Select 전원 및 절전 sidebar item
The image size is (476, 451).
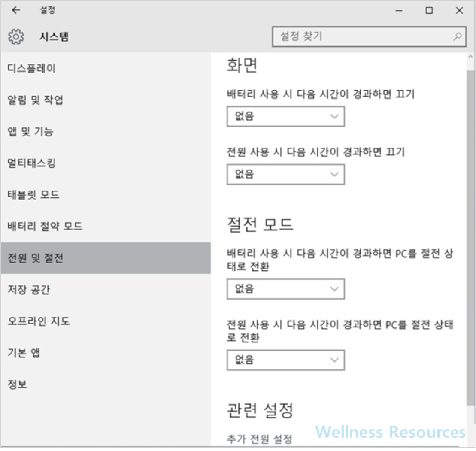(x=106, y=258)
